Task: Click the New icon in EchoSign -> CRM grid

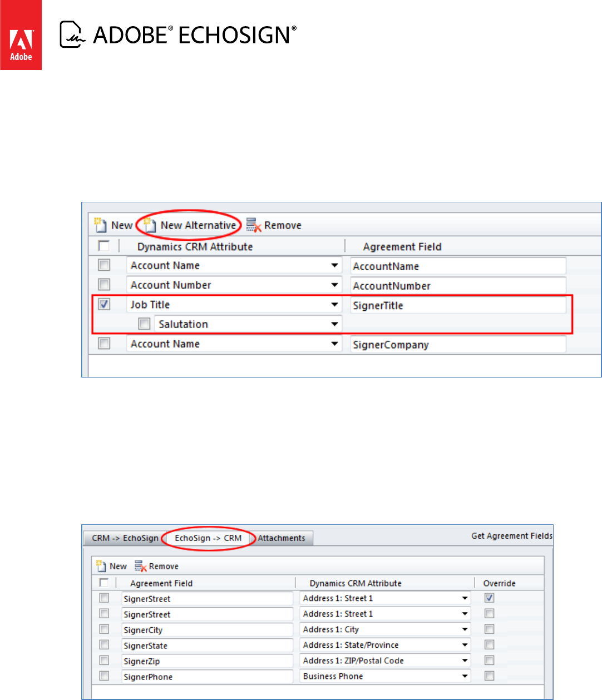Action: tap(101, 566)
